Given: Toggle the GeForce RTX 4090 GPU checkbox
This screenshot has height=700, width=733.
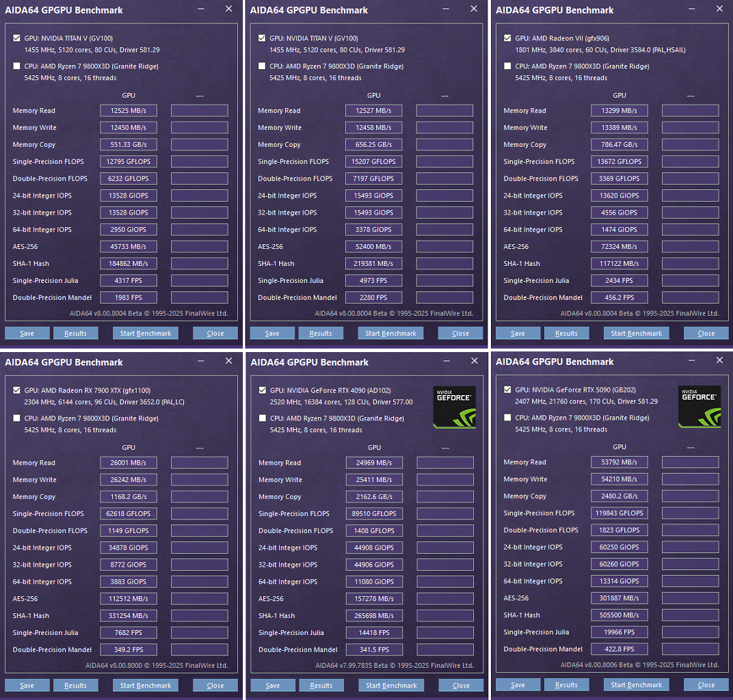Looking at the screenshot, I should tap(263, 390).
